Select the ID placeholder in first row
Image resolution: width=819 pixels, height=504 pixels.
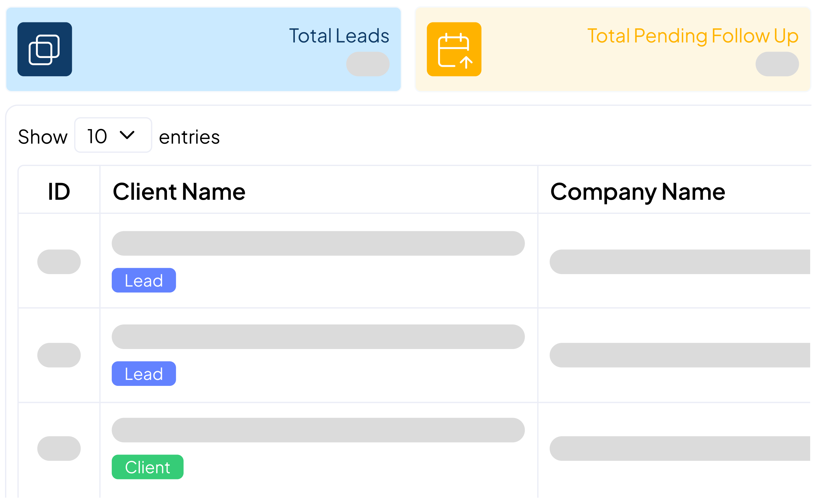tap(59, 262)
